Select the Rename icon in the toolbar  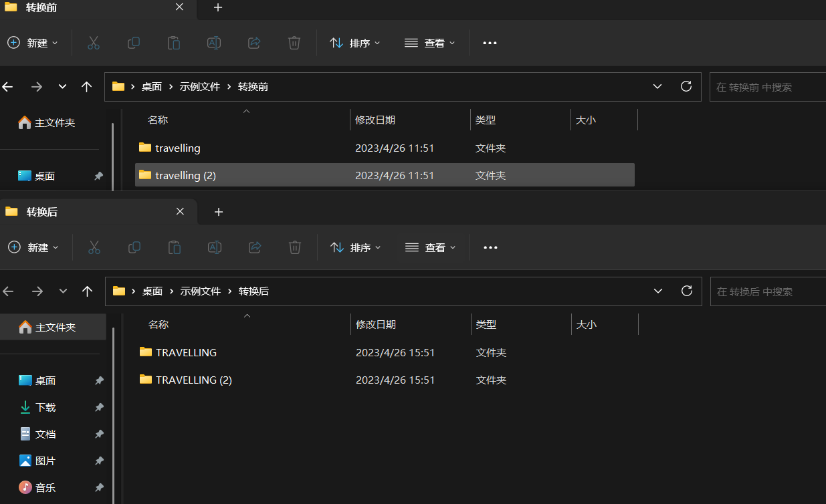tap(214, 43)
